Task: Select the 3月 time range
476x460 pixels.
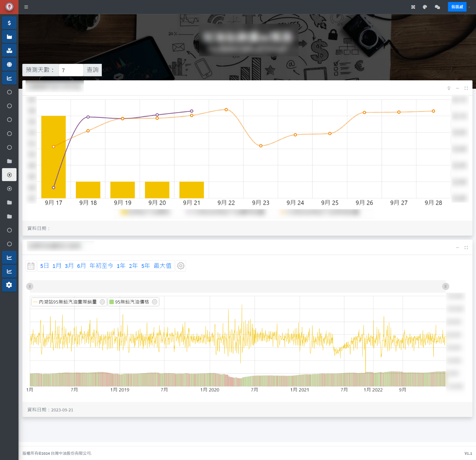Action: click(x=69, y=266)
